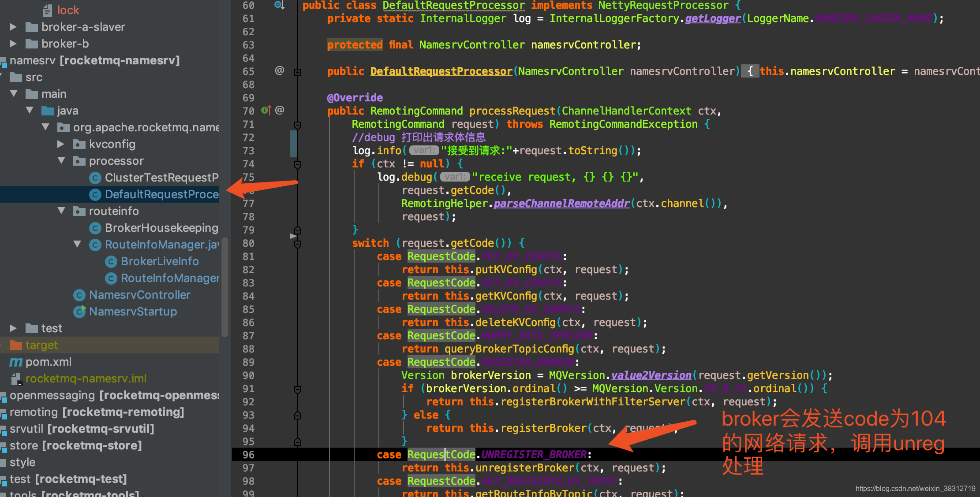Click the @ gutter marker on line 70

pyautogui.click(x=279, y=110)
